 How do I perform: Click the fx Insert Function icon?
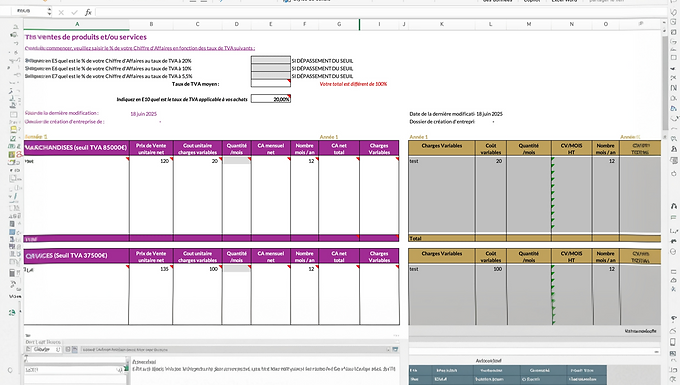[88, 13]
